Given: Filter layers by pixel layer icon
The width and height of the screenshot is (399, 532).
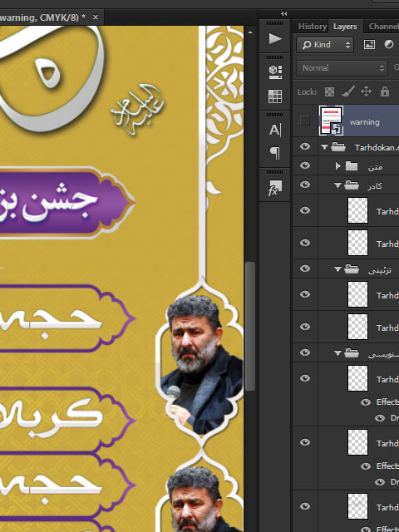Looking at the screenshot, I should tap(369, 45).
